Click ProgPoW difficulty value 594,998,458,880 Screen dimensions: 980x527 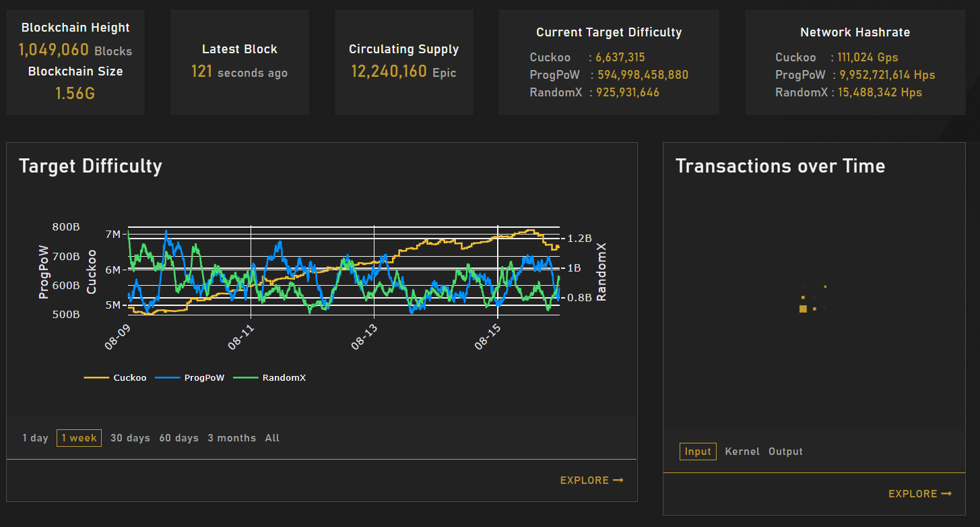[643, 75]
